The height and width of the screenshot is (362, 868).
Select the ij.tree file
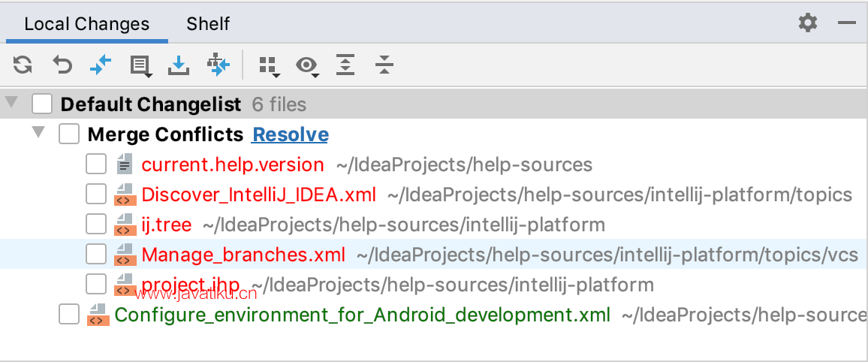coord(167,224)
